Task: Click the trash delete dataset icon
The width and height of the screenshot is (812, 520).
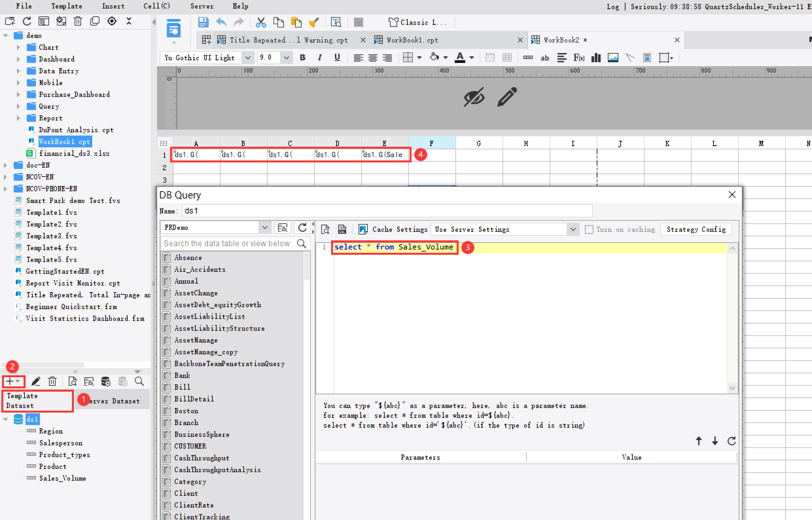Action: [x=52, y=381]
